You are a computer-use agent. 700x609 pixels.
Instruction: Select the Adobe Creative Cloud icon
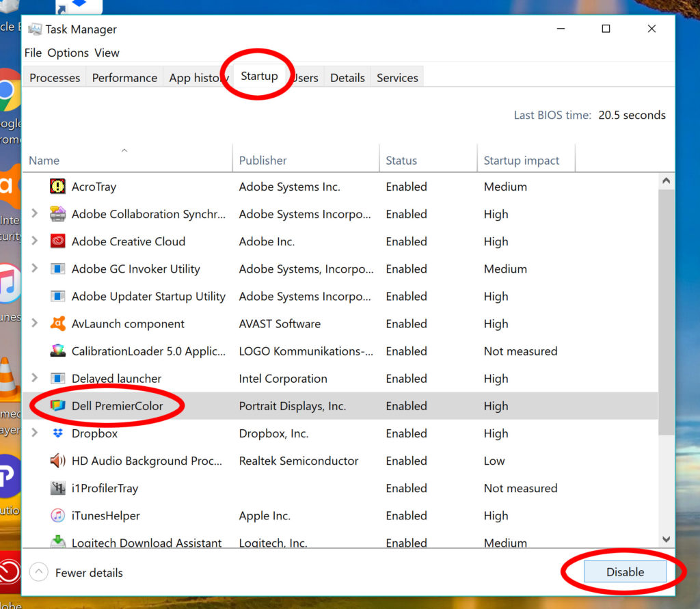[58, 241]
